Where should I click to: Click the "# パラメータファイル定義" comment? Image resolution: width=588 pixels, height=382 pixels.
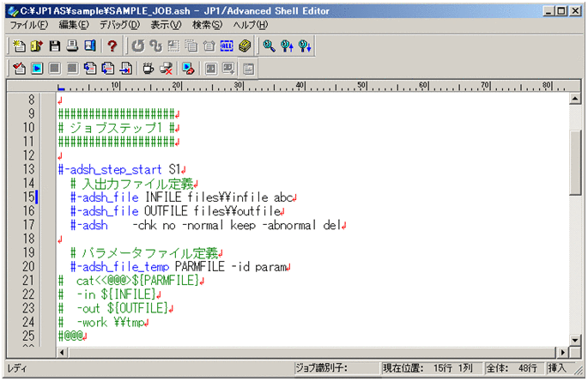144,252
